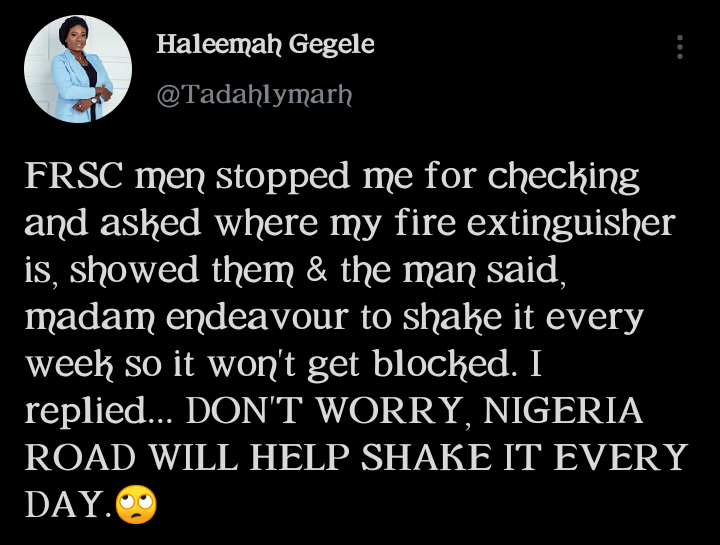Image resolution: width=720 pixels, height=545 pixels.
Task: Click the ampersand symbol in the tweet
Action: tap(316, 270)
